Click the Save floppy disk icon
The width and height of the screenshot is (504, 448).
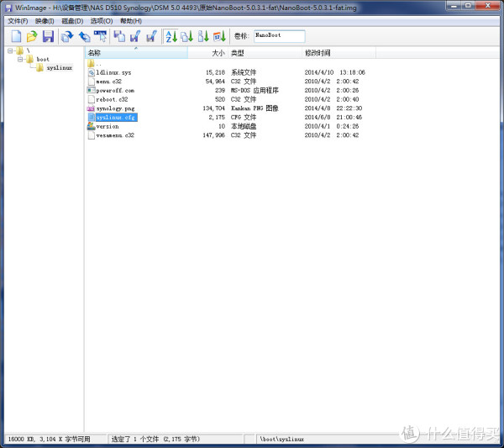pos(48,36)
